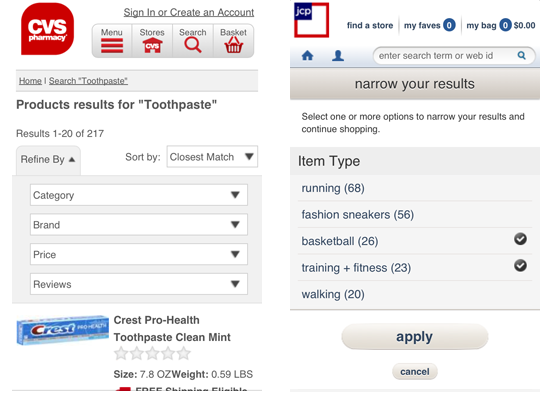Viewport: 550px width, 400px height.
Task: Open the Basket icon
Action: pyautogui.click(x=234, y=45)
